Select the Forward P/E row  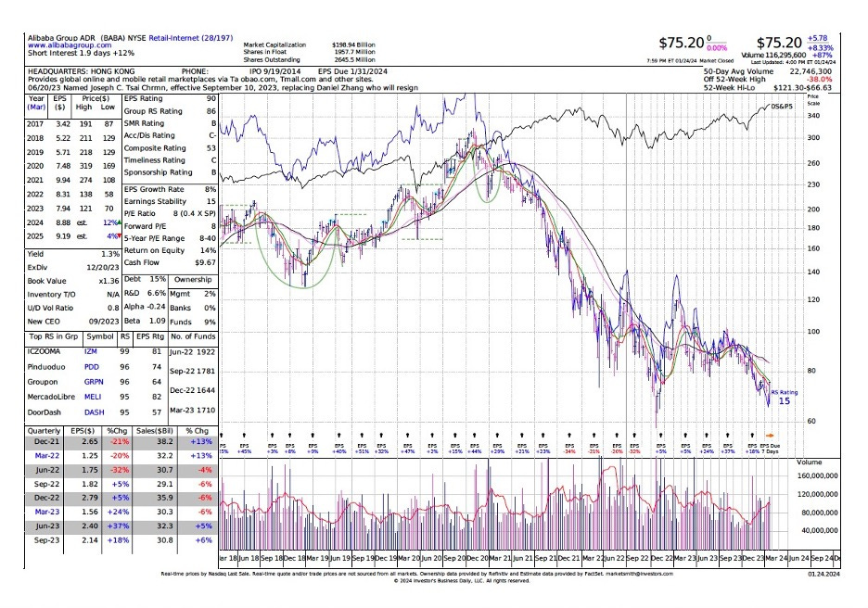point(170,226)
